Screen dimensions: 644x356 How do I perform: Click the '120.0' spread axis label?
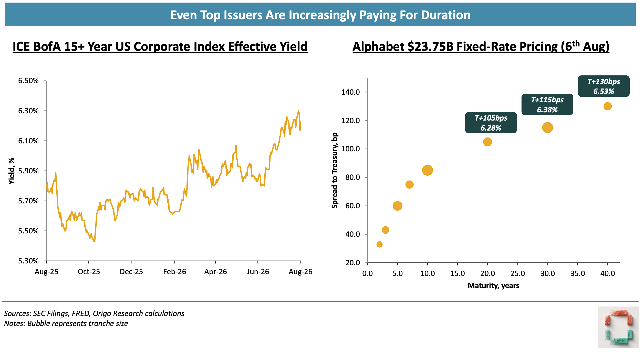pos(350,121)
